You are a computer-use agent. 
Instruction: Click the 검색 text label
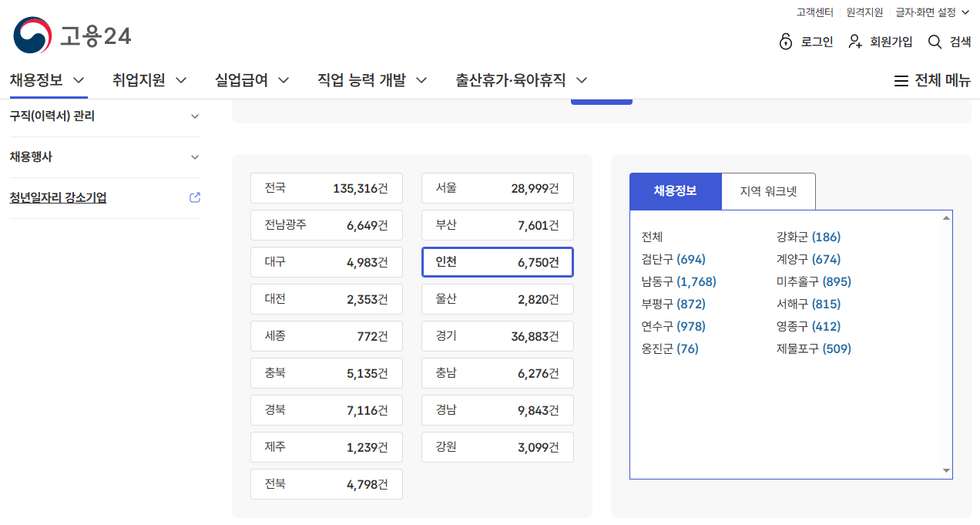pyautogui.click(x=960, y=42)
